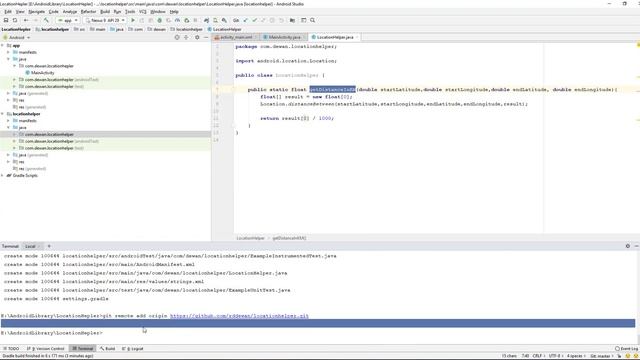Click Collapse All icon in Project panel
The height and width of the screenshot is (360, 640).
[186, 37]
